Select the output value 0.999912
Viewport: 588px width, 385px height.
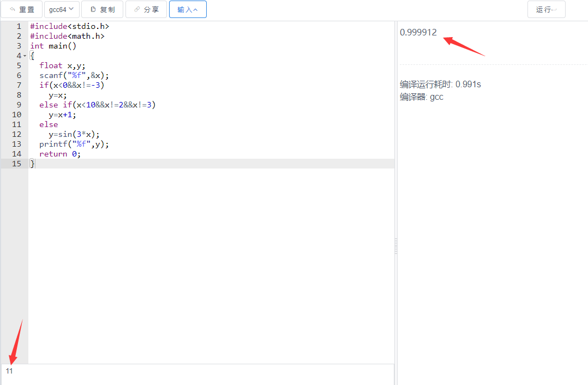point(418,32)
